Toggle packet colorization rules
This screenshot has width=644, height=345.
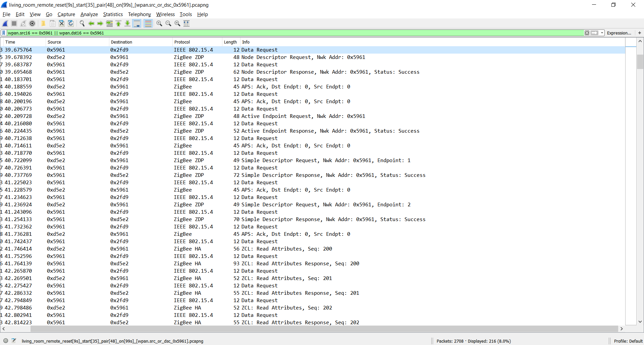pyautogui.click(x=148, y=23)
